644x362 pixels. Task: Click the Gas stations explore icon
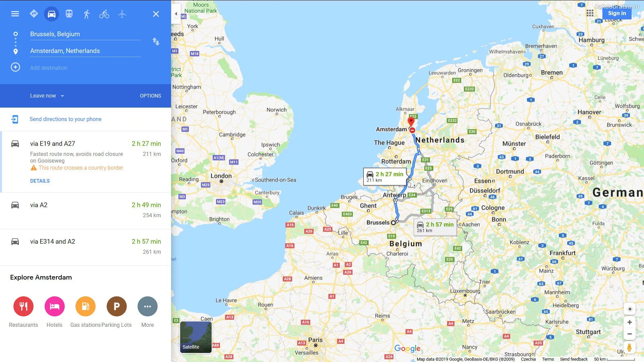click(x=86, y=306)
